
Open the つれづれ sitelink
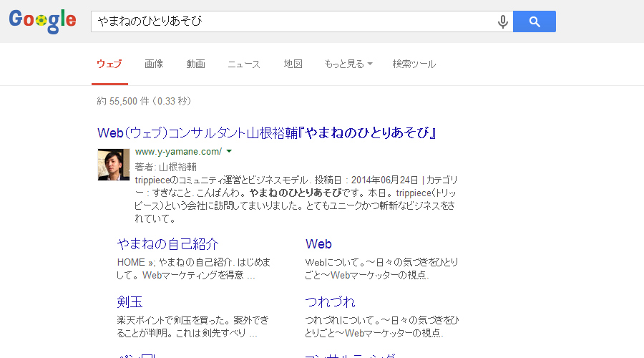(x=330, y=302)
